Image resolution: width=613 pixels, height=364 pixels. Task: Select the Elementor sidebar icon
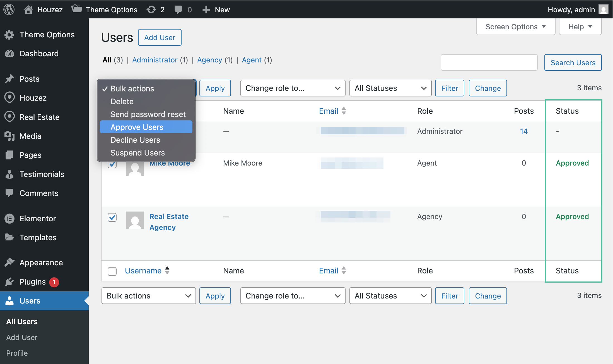pyautogui.click(x=9, y=219)
